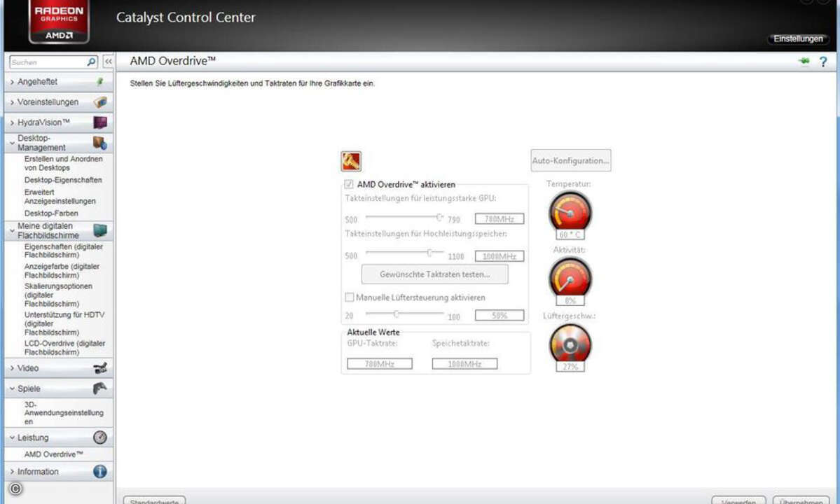840x504 pixels.
Task: Collapse sidebar with double-arrow icon
Action: tap(108, 62)
